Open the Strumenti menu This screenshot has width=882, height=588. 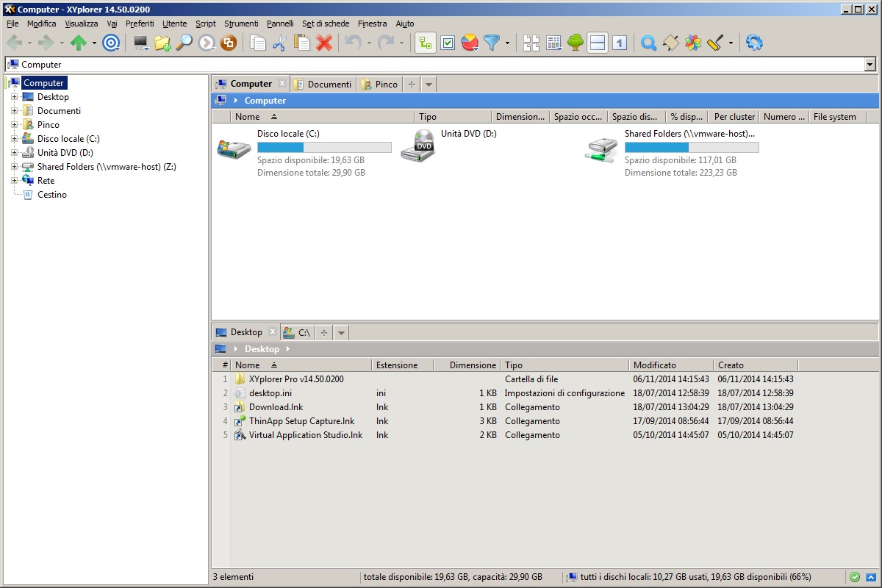coord(241,24)
